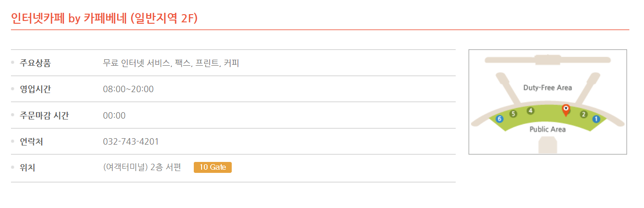Screen dimensions: 644x208
Task: Click the Public Area label on the map
Action: coord(547,130)
